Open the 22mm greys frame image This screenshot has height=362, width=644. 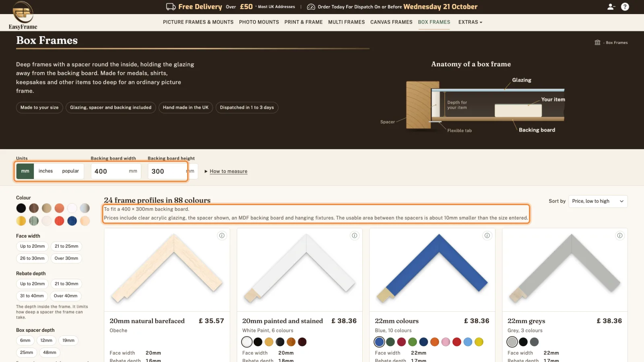[565, 270]
